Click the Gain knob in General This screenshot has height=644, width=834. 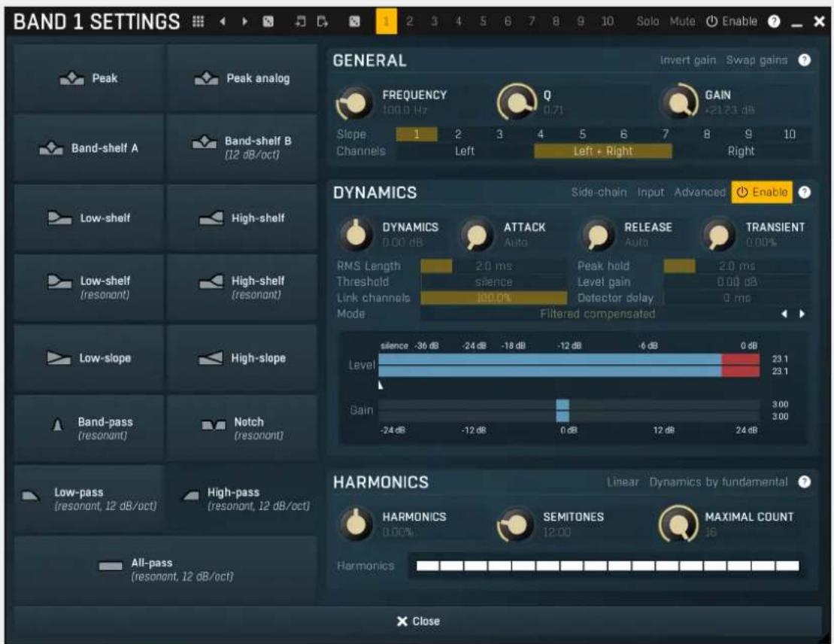[x=679, y=102]
